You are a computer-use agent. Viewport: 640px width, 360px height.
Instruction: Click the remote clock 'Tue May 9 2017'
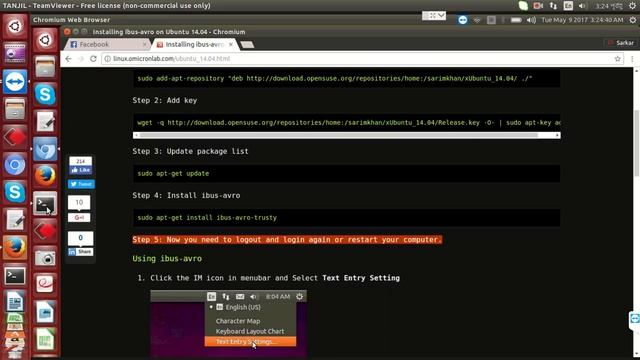(582, 20)
